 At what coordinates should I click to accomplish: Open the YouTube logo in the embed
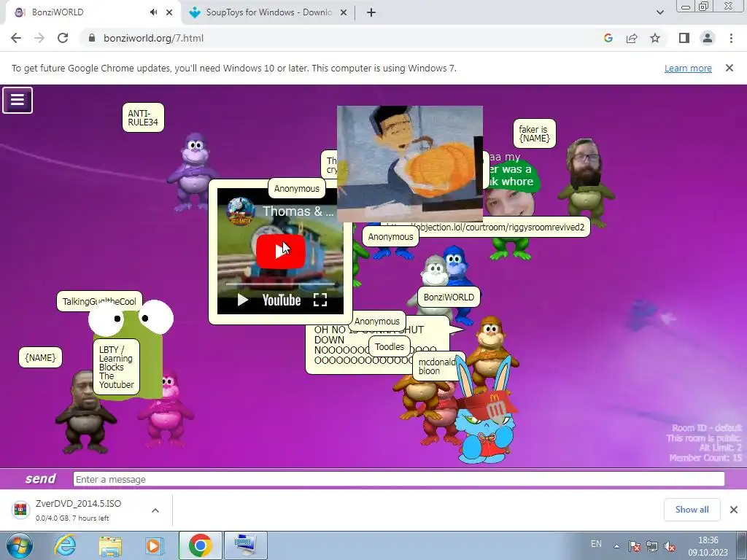(282, 300)
